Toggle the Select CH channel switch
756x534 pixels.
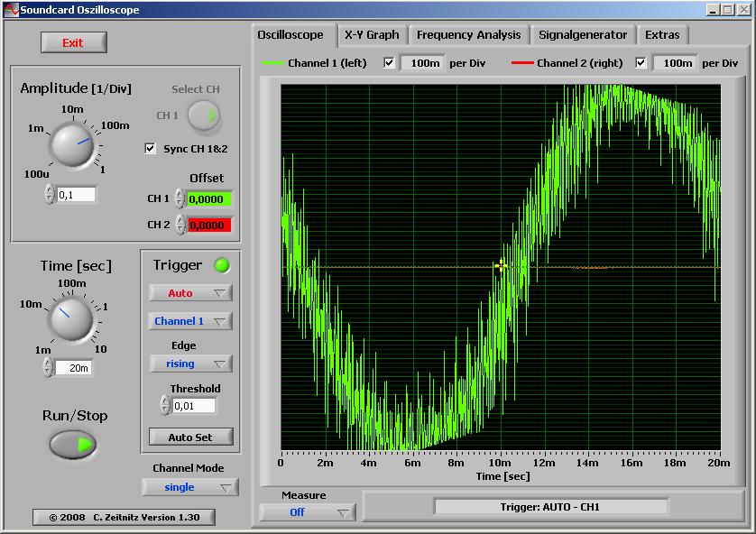coord(204,115)
